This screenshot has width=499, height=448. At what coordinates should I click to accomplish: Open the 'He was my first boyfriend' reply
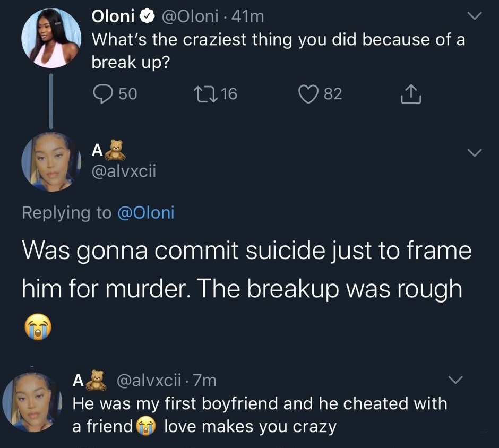260,415
